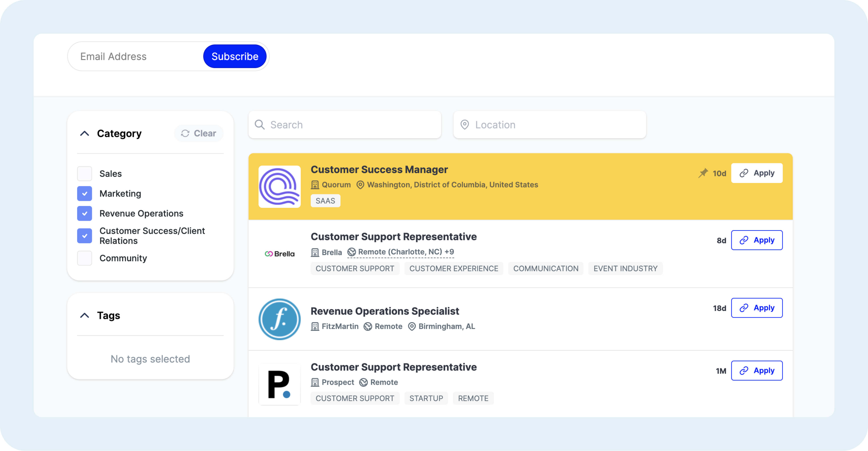The width and height of the screenshot is (868, 451).
Task: Click the location pin icon in Location field
Action: (464, 125)
